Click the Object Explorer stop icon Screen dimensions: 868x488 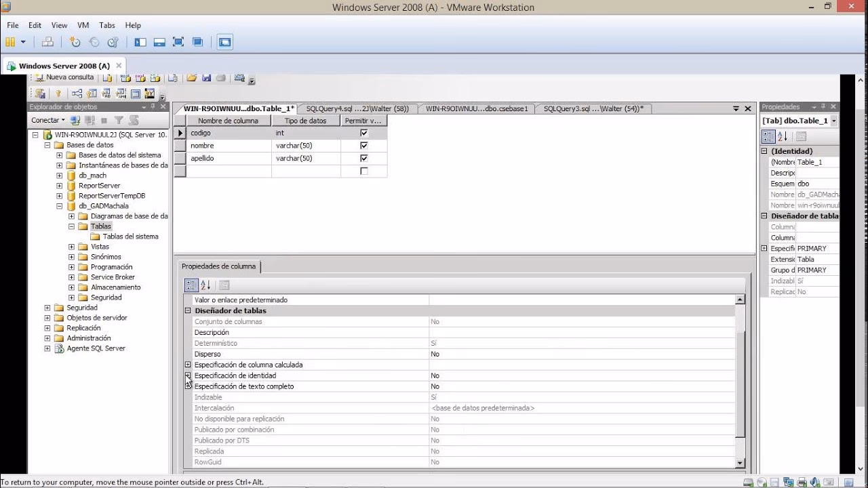click(x=104, y=120)
